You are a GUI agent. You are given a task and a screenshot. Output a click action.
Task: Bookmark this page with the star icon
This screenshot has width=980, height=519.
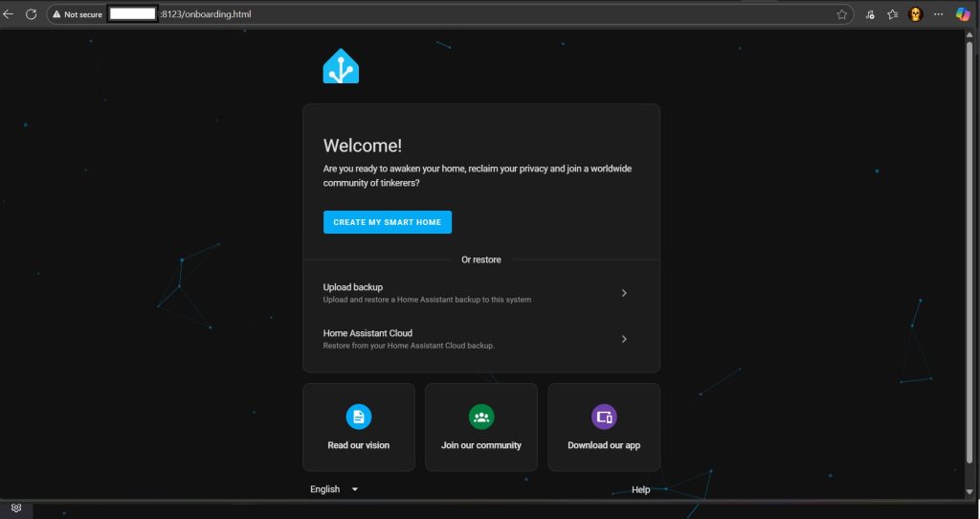(842, 13)
